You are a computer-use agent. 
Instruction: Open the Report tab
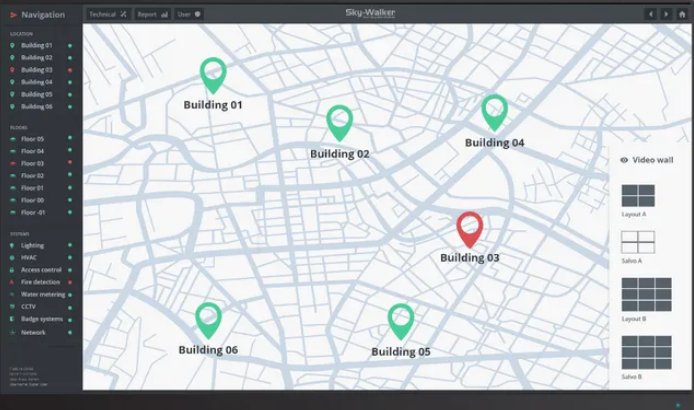click(152, 14)
